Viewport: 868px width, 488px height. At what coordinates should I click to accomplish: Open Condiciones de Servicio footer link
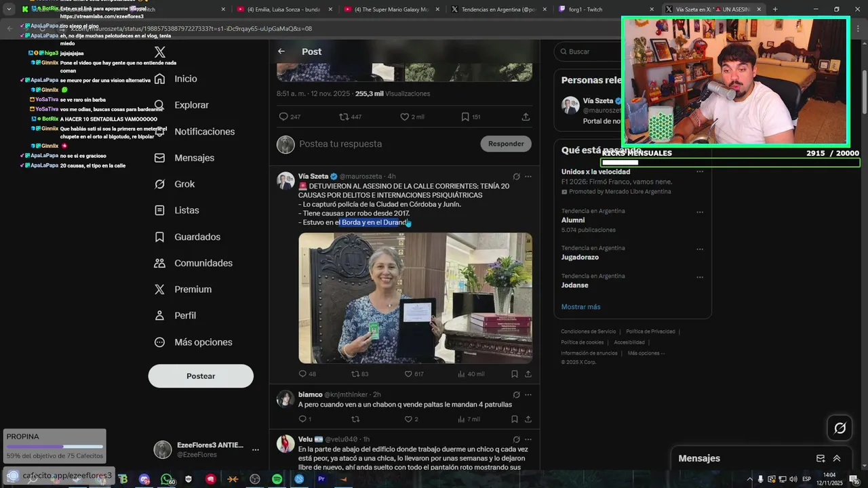(x=589, y=331)
